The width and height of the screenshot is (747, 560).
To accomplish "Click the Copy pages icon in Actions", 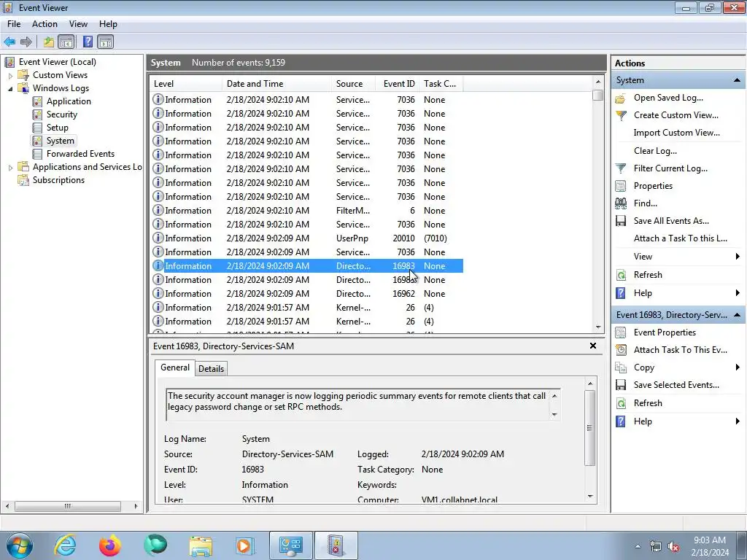I will coord(621,368).
